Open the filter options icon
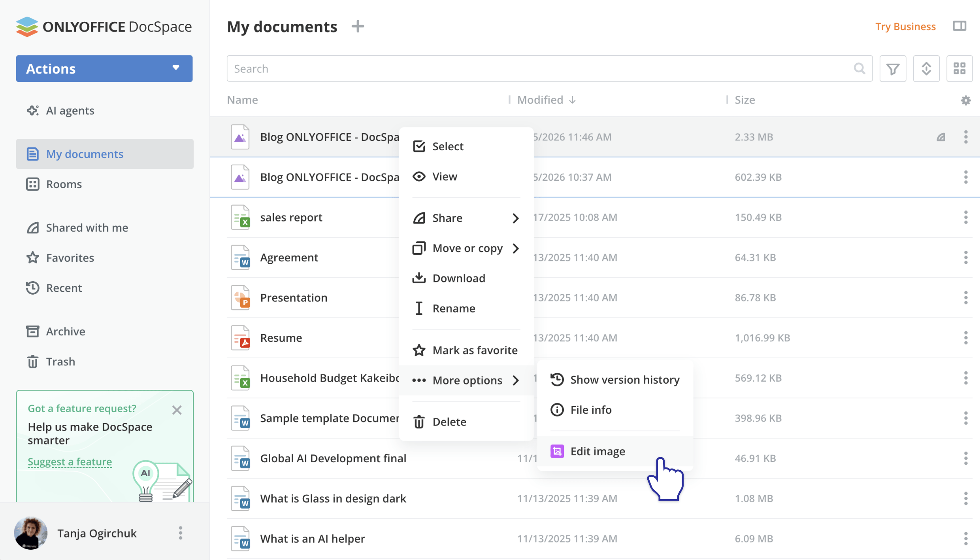The image size is (980, 560). click(893, 69)
